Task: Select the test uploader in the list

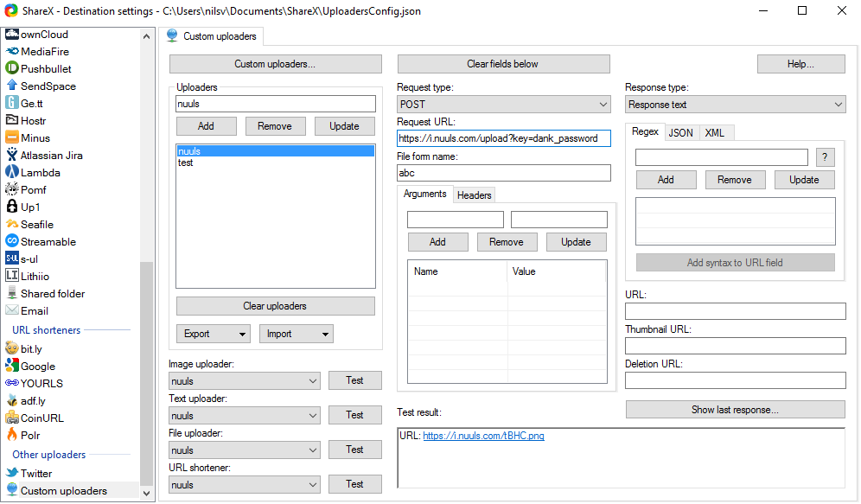Action: pyautogui.click(x=275, y=163)
